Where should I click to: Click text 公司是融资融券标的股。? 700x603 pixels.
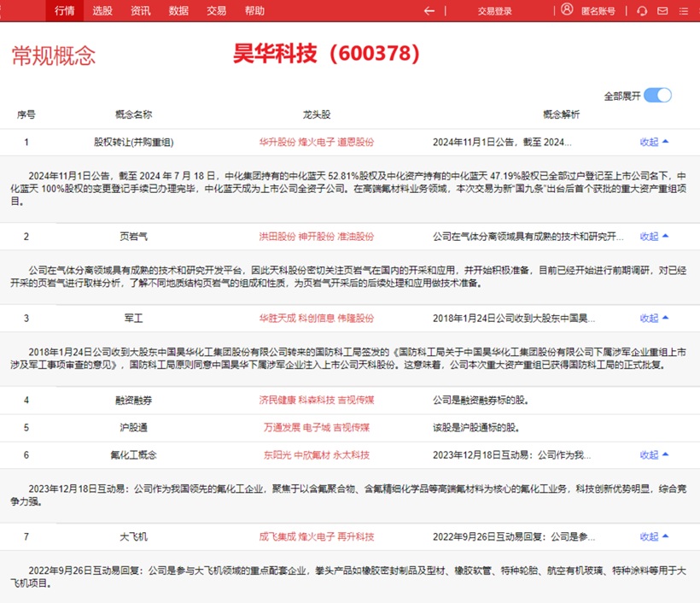click(x=481, y=400)
